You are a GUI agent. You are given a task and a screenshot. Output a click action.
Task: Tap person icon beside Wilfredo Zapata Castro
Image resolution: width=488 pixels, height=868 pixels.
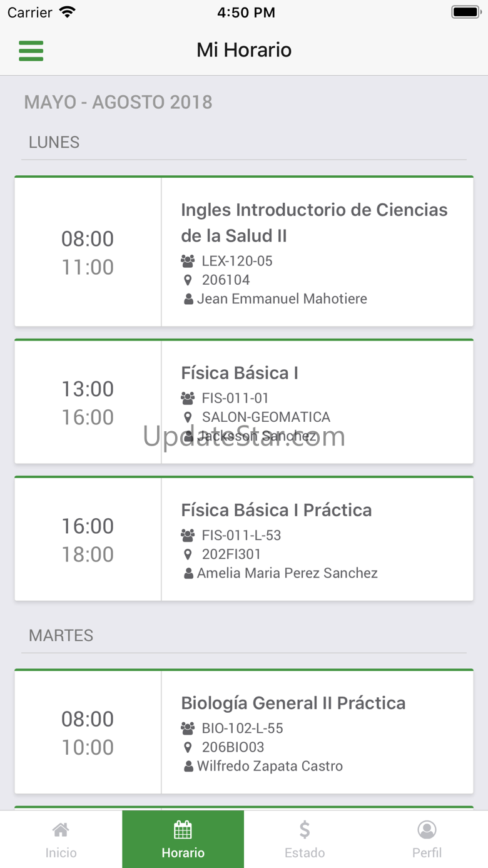pos(188,766)
